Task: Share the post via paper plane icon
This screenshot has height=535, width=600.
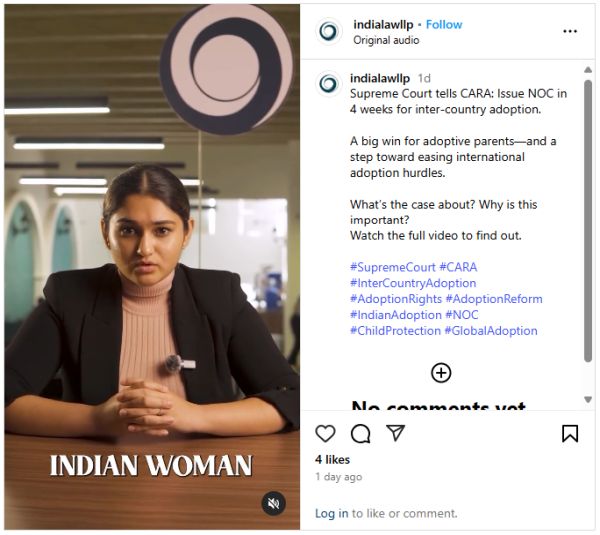Action: point(396,433)
